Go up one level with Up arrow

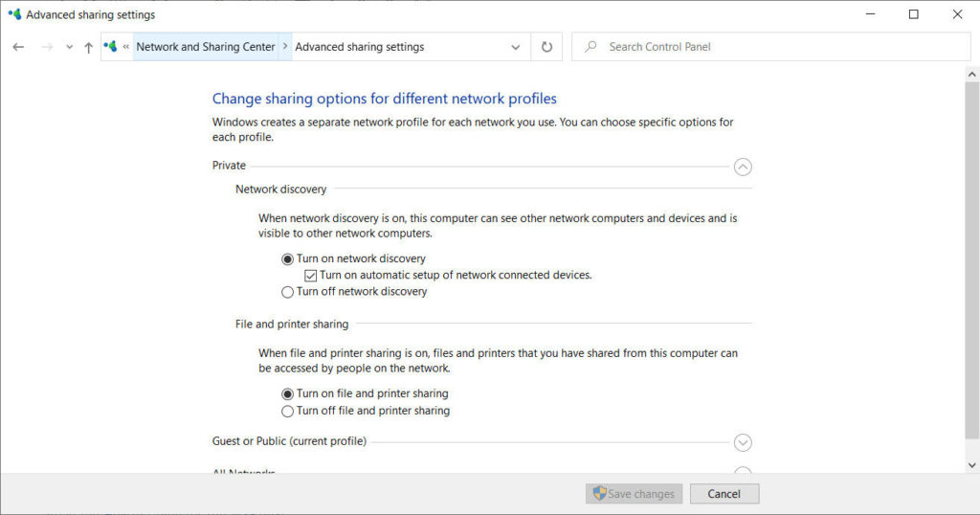[88, 47]
